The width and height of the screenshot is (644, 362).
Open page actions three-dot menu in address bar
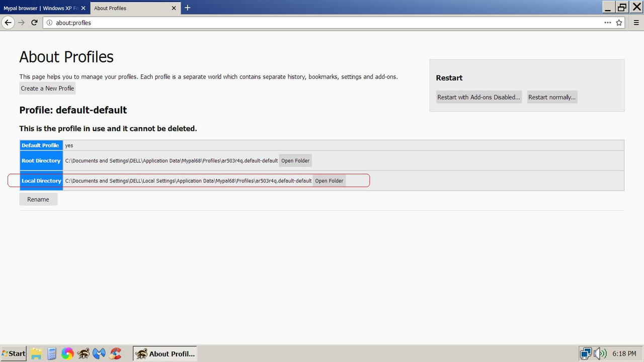coord(608,23)
